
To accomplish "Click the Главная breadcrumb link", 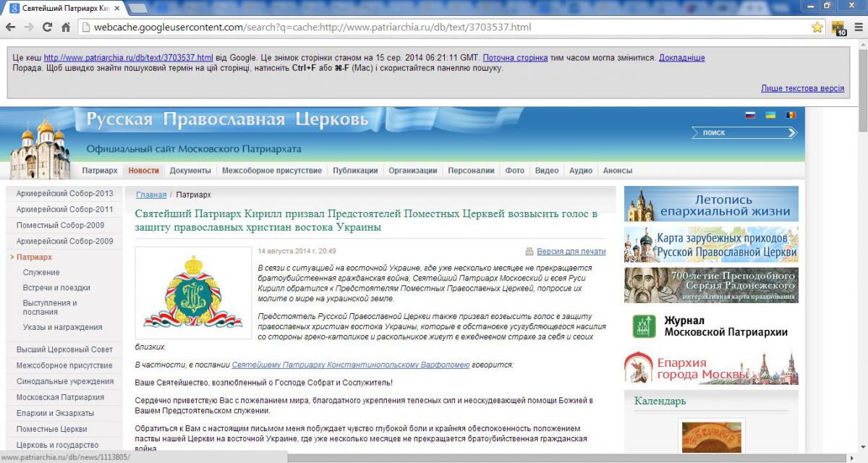I will (x=151, y=195).
